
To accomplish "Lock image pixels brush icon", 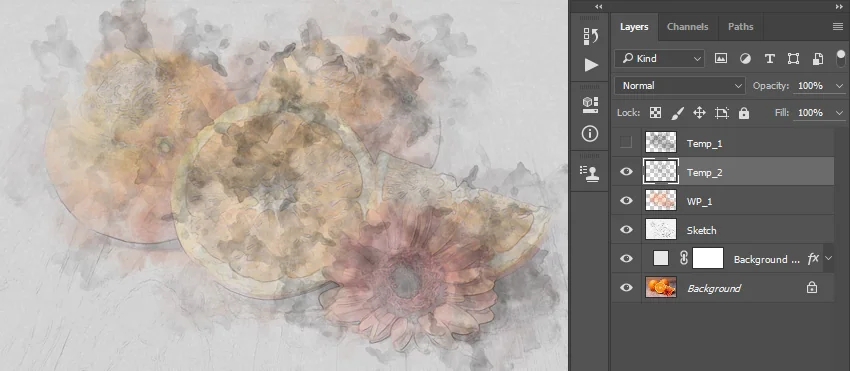I will (x=678, y=113).
